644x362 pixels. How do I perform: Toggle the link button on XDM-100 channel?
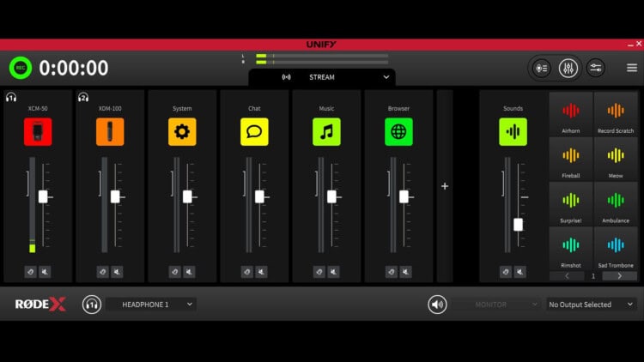point(103,272)
